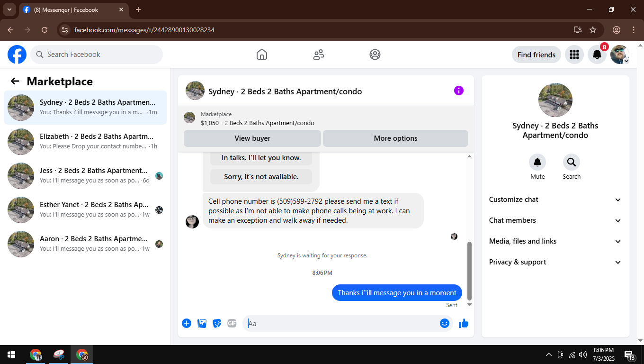Image resolution: width=644 pixels, height=364 pixels.
Task: Open the Snipping tool taskbar icon
Action: [59, 355]
